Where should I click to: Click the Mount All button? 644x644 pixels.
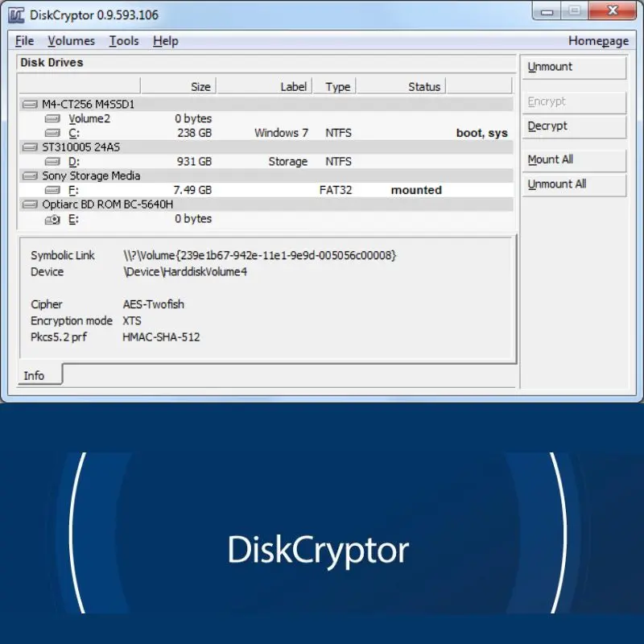pyautogui.click(x=573, y=160)
